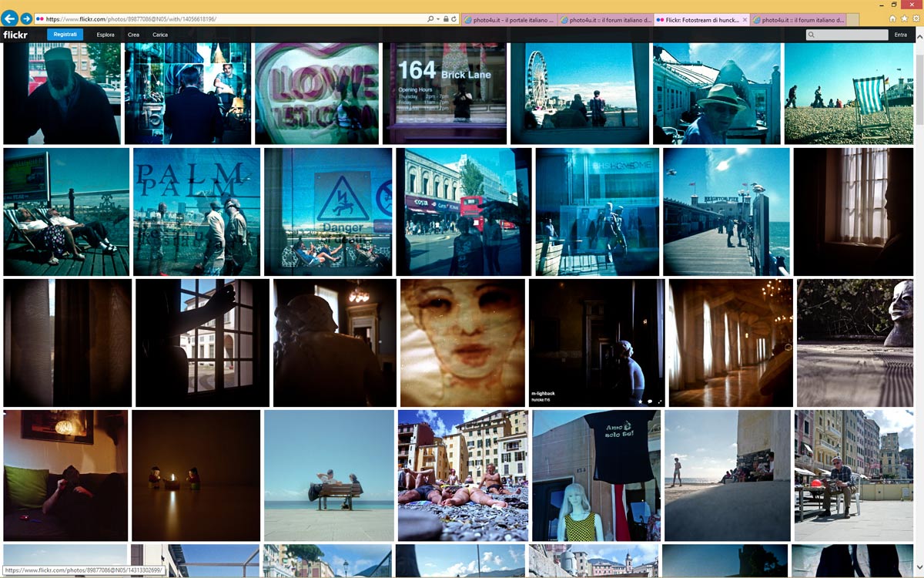The height and width of the screenshot is (578, 924).
Task: Click the Entra sign-in link
Action: (900, 35)
